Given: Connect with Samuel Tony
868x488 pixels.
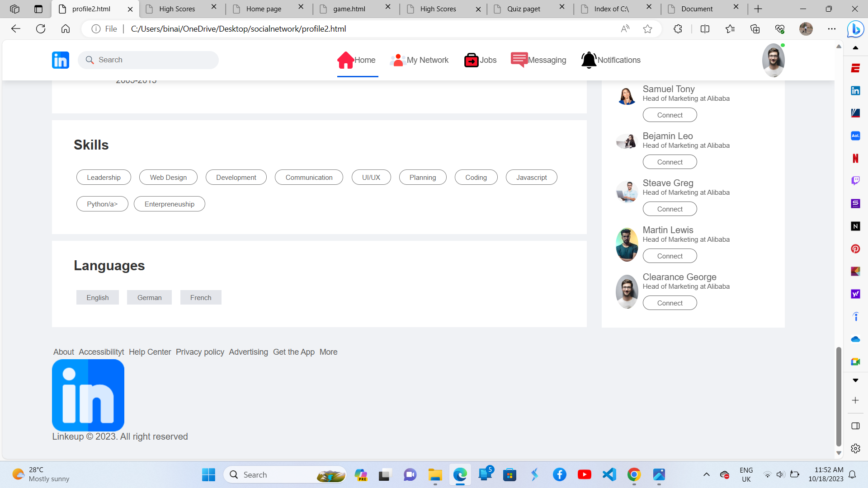Looking at the screenshot, I should tap(670, 115).
